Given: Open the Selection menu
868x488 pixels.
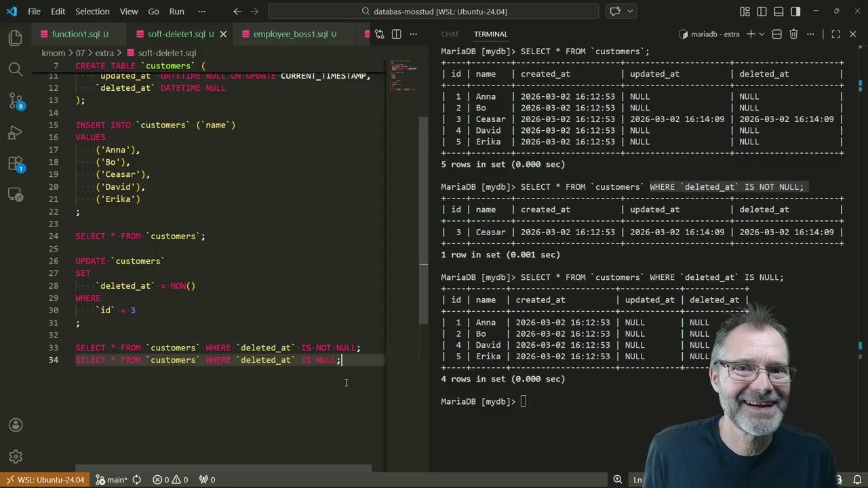Looking at the screenshot, I should [x=92, y=12].
